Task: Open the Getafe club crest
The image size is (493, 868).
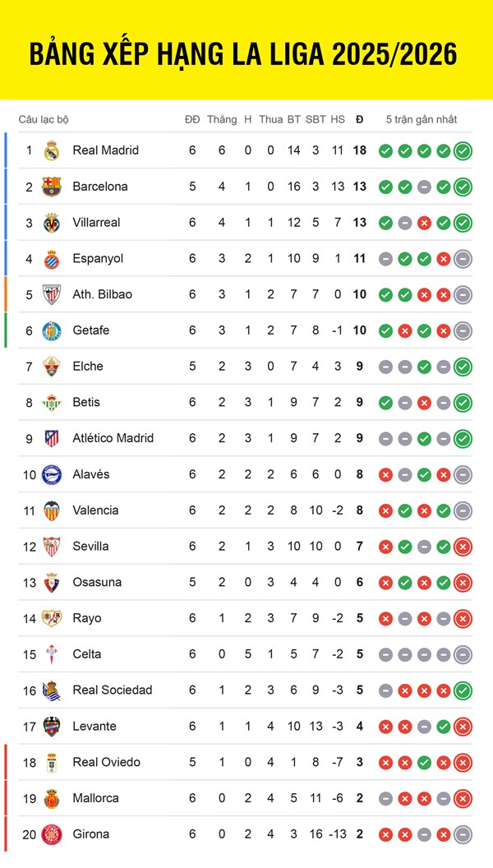Action: point(52,330)
